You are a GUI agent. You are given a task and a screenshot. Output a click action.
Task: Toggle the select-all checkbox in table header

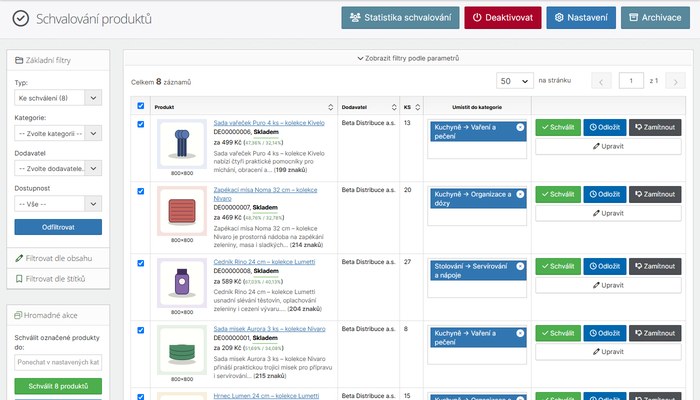pos(141,106)
